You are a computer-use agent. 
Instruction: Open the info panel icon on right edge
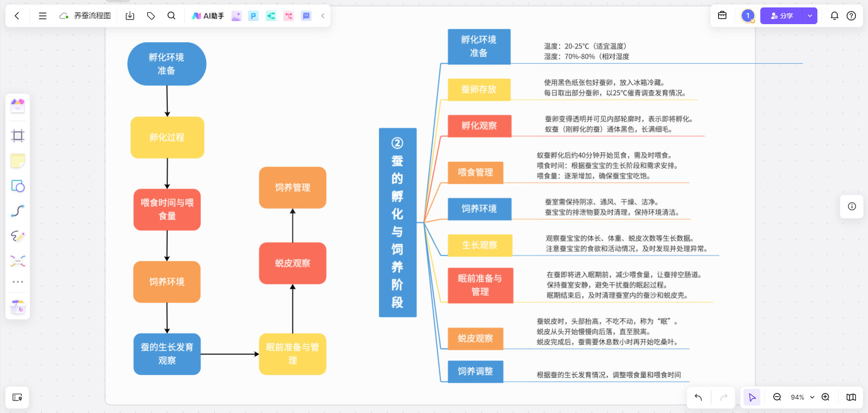pos(852,206)
